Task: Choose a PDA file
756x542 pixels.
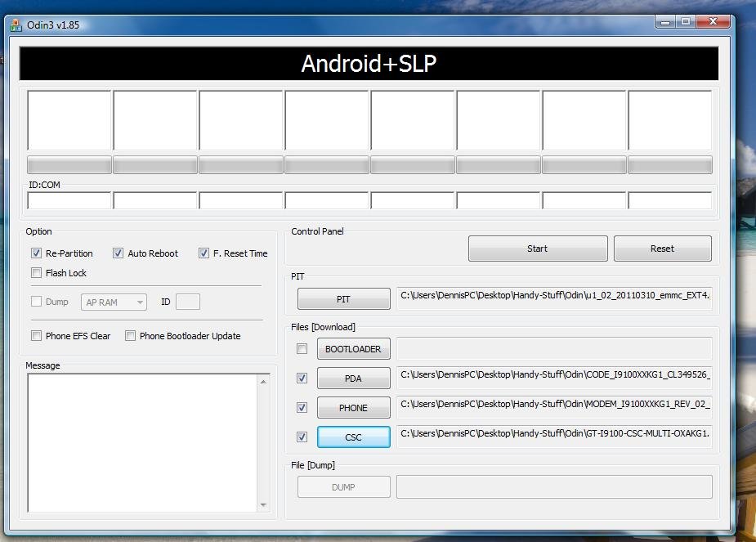Action: click(x=353, y=378)
